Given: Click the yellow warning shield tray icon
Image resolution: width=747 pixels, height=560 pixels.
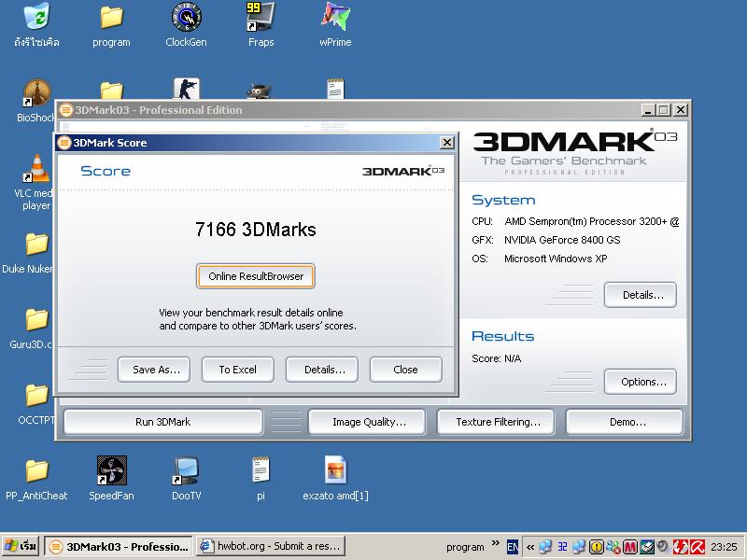Looking at the screenshot, I should (x=596, y=547).
